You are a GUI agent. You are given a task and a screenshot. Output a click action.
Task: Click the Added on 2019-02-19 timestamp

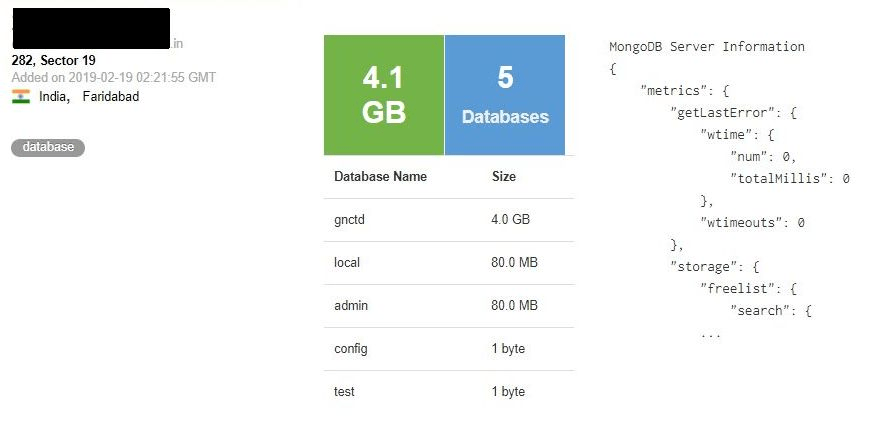click(113, 77)
